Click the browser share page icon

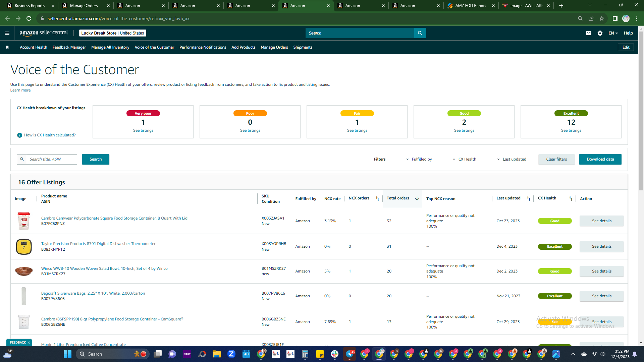(591, 18)
